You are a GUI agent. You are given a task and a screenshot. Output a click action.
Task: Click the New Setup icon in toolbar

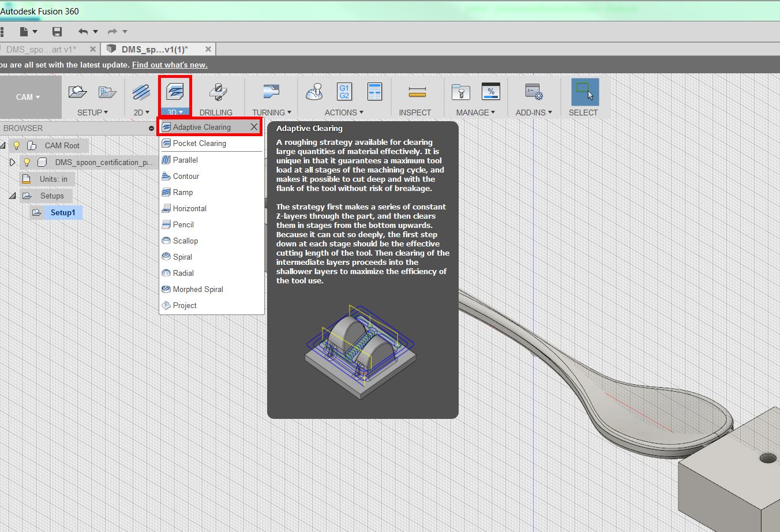(77, 92)
